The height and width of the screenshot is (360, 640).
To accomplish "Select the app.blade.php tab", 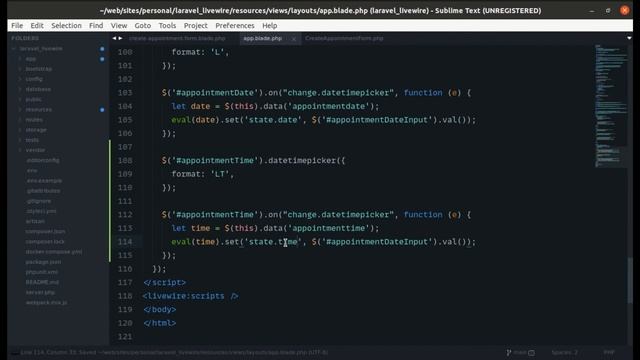I will (x=262, y=38).
